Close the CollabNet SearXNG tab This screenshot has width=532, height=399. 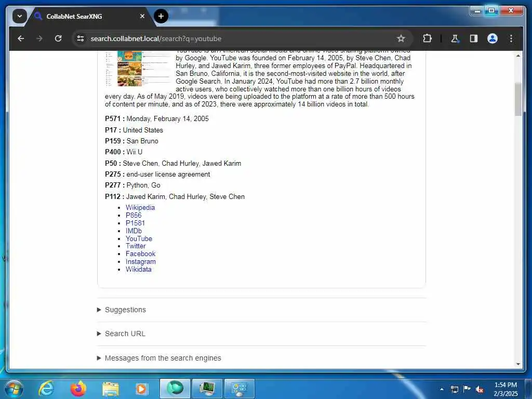coord(142,16)
